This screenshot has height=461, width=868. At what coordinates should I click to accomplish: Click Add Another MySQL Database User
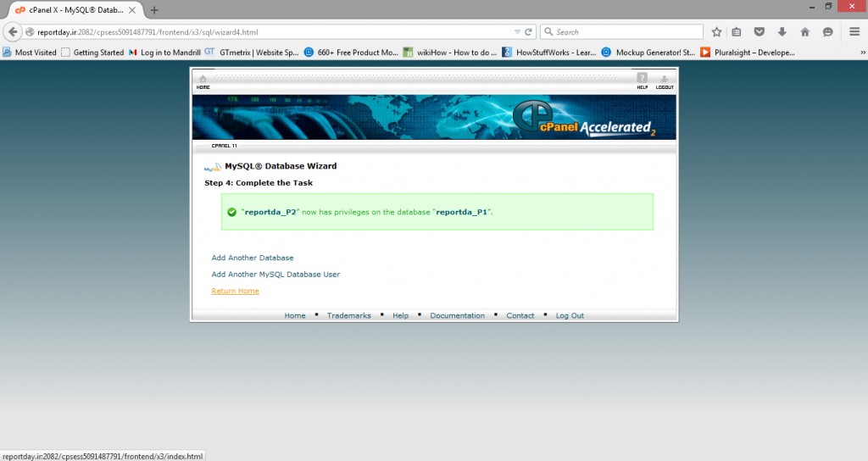[x=275, y=275]
